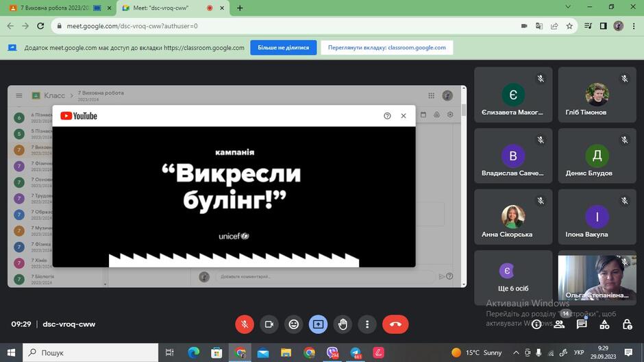Select Єлизавета Маког... participant tile
The height and width of the screenshot is (362, 644).
coord(513,95)
